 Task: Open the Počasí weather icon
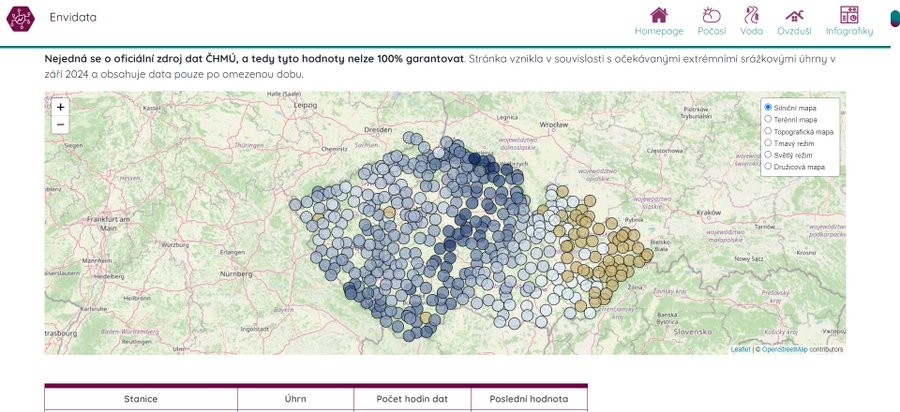click(x=711, y=15)
